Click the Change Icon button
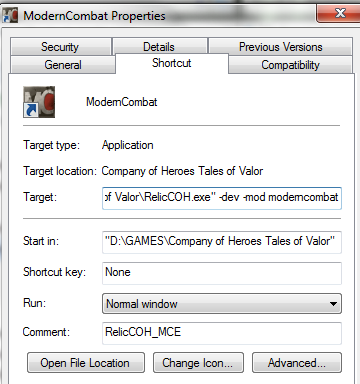The height and width of the screenshot is (384, 360). pos(198,363)
